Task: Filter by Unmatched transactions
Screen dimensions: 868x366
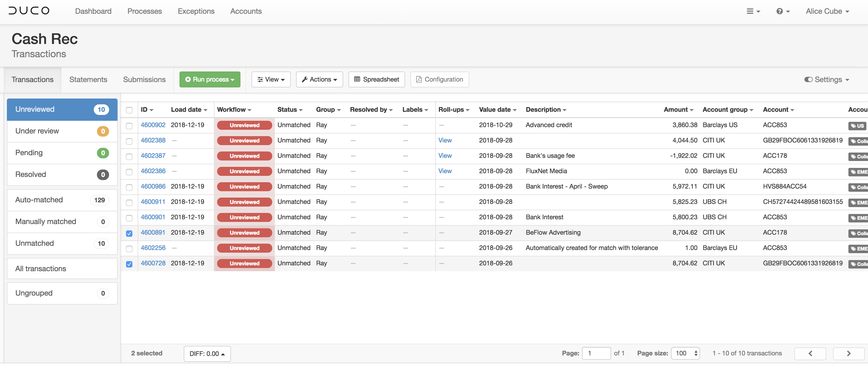Action: coord(62,243)
